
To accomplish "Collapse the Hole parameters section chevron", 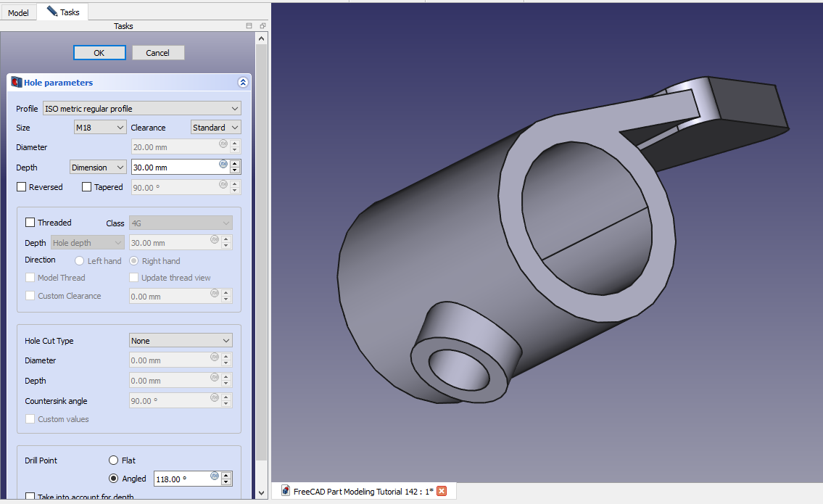I will (243, 83).
